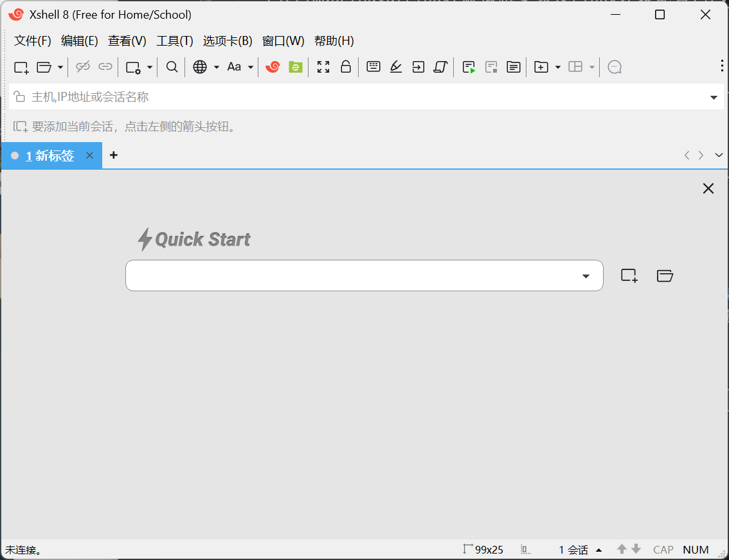Click the red Xshell swirl toolbar icon
The width and height of the screenshot is (729, 560).
[273, 67]
